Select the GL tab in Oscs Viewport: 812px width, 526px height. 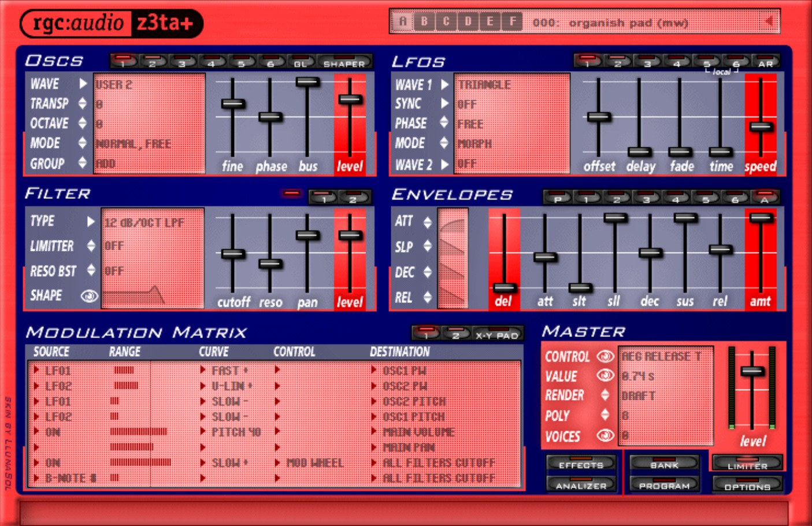pyautogui.click(x=301, y=61)
